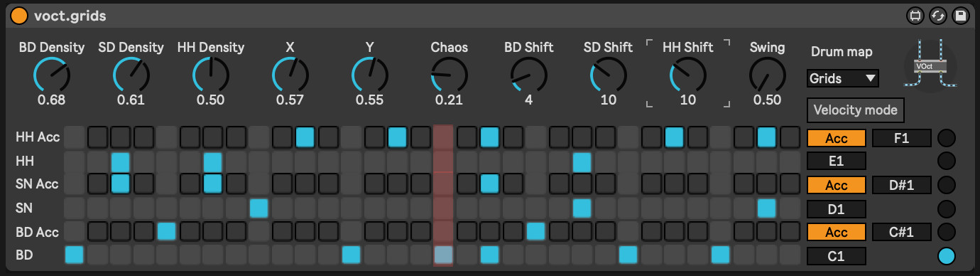
Task: Click the save preset disk icon
Action: pyautogui.click(x=961, y=16)
